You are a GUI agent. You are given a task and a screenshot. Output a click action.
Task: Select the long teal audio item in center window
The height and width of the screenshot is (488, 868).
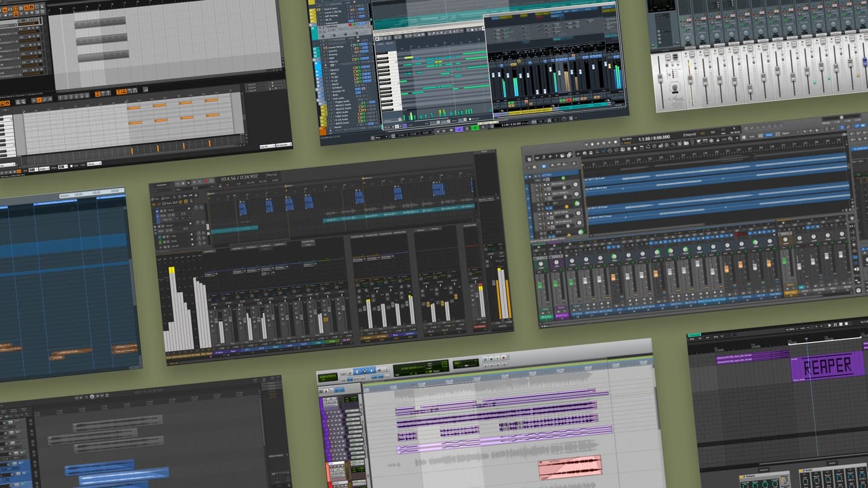click(398, 212)
